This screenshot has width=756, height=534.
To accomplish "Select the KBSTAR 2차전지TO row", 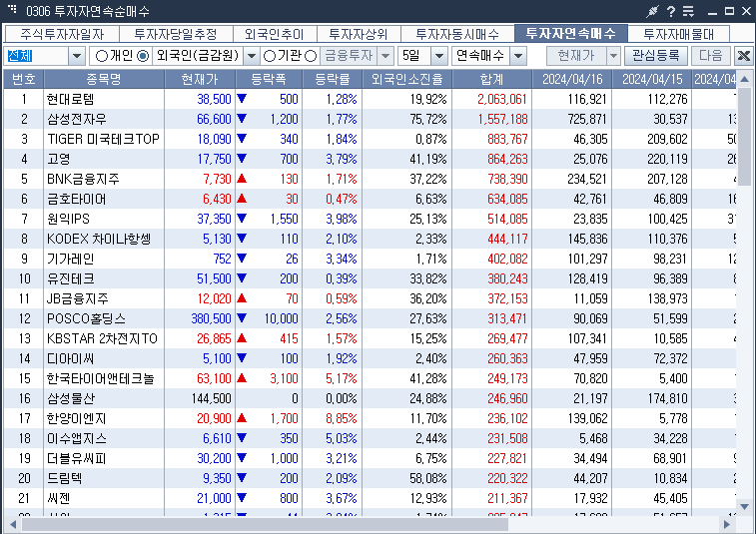I will [102, 338].
